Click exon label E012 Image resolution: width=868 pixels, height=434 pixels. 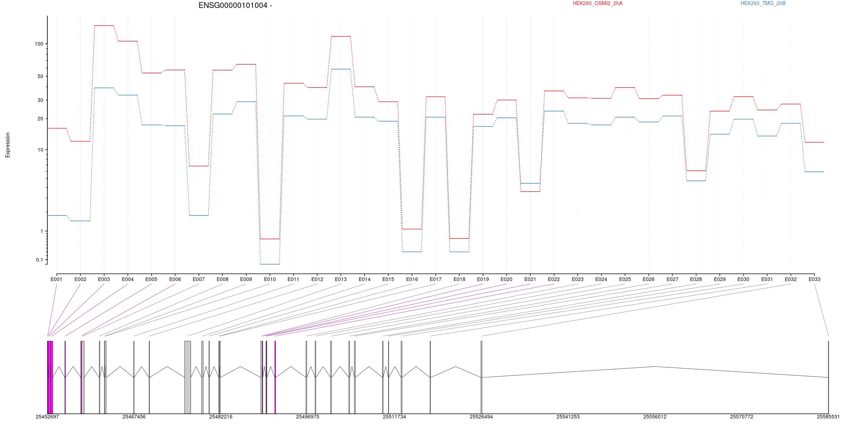pyautogui.click(x=317, y=279)
